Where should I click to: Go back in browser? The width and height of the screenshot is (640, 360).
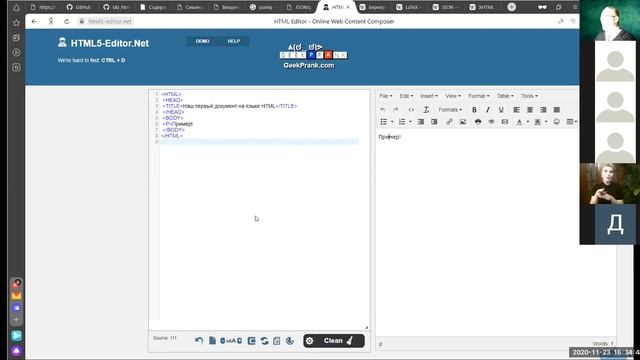[x=34, y=21]
